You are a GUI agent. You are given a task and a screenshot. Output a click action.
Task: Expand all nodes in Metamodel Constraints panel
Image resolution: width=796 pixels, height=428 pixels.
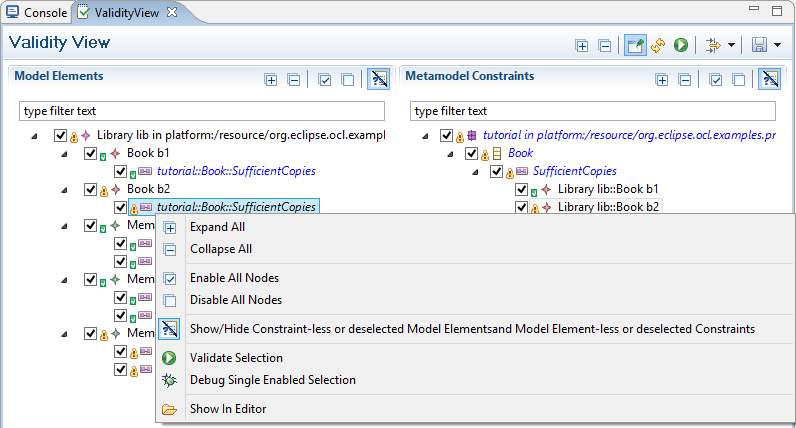[x=661, y=79]
